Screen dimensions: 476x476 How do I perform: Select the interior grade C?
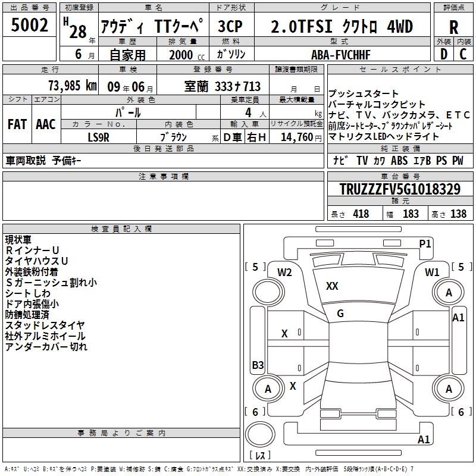coord(464,55)
